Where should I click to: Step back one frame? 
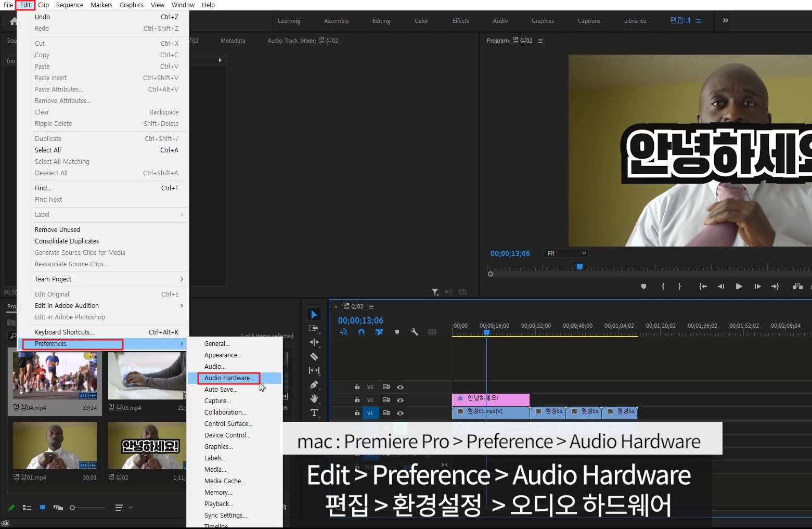point(721,287)
